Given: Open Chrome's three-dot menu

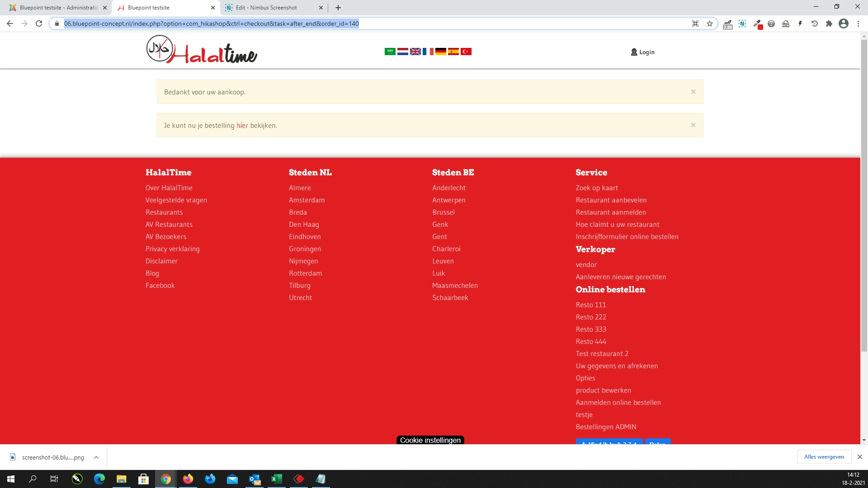Looking at the screenshot, I should (x=858, y=23).
